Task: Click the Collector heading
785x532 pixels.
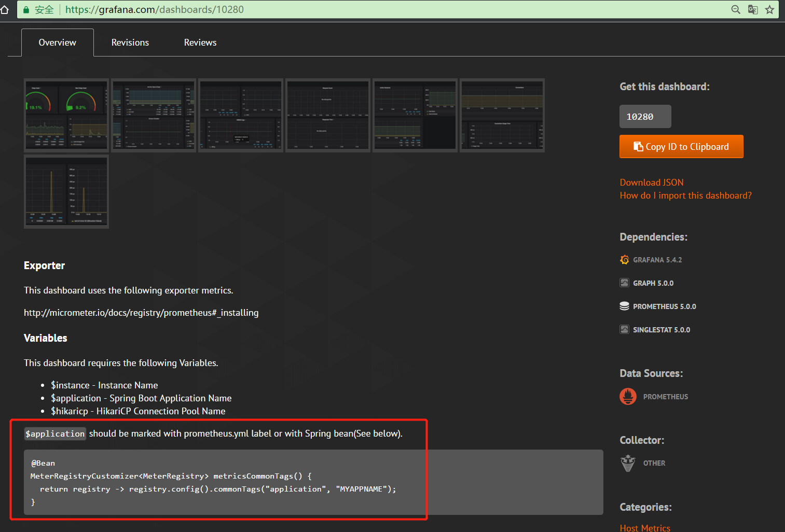Action: click(642, 440)
